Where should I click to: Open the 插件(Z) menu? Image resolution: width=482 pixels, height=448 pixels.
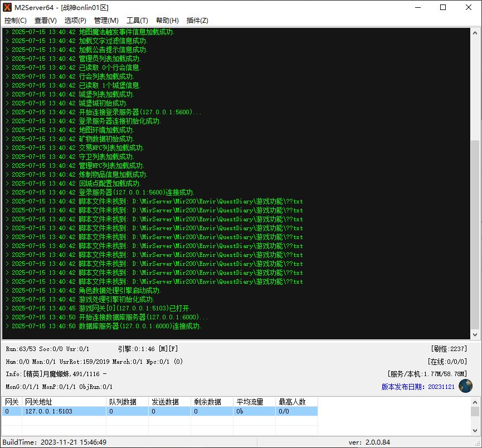click(x=197, y=20)
